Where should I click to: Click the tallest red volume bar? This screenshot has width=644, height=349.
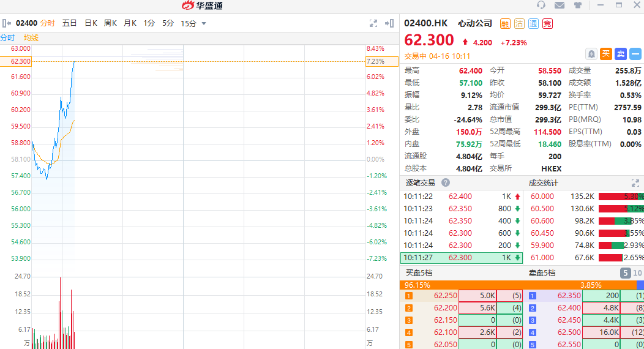(61, 313)
